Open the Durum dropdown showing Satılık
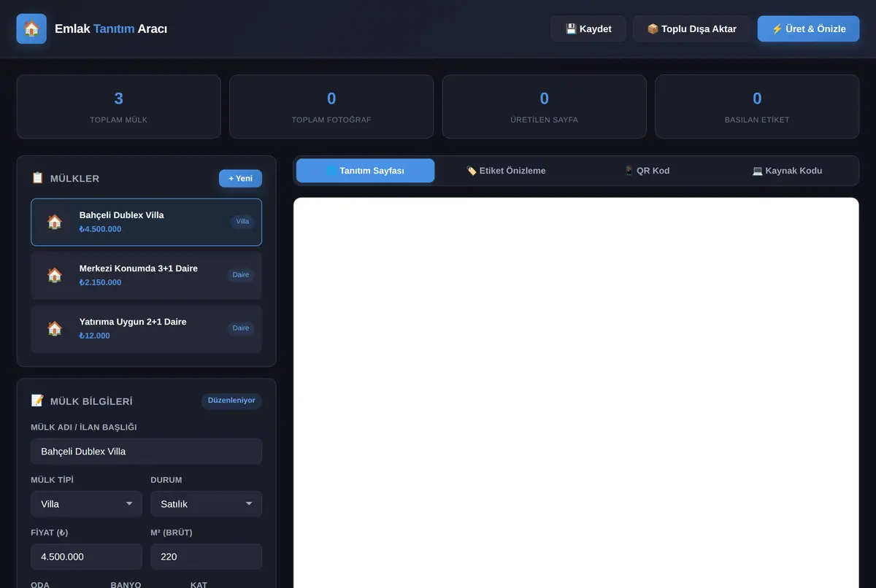 (x=206, y=504)
